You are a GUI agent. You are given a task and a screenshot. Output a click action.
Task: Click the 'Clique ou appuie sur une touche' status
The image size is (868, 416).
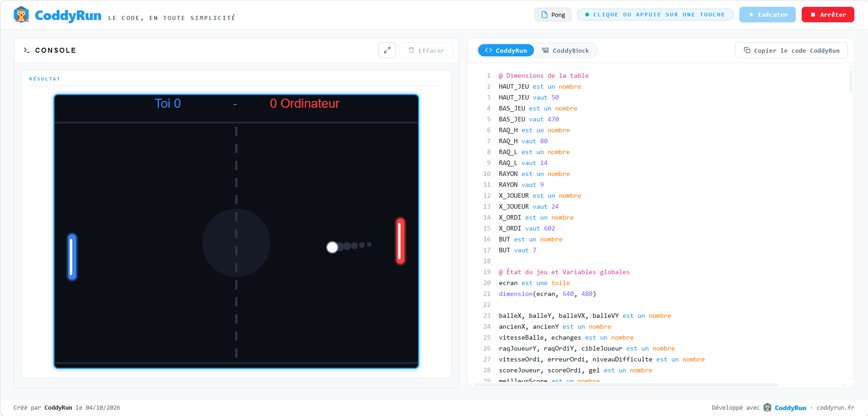(655, 15)
